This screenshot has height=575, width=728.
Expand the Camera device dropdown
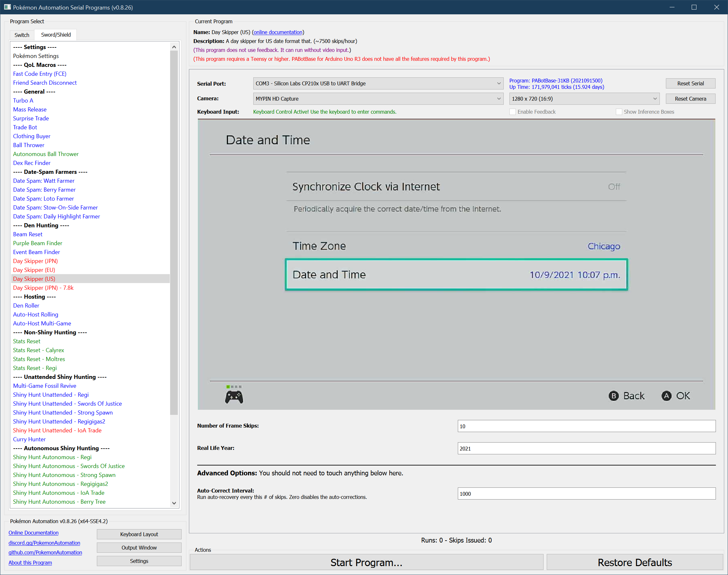(378, 99)
